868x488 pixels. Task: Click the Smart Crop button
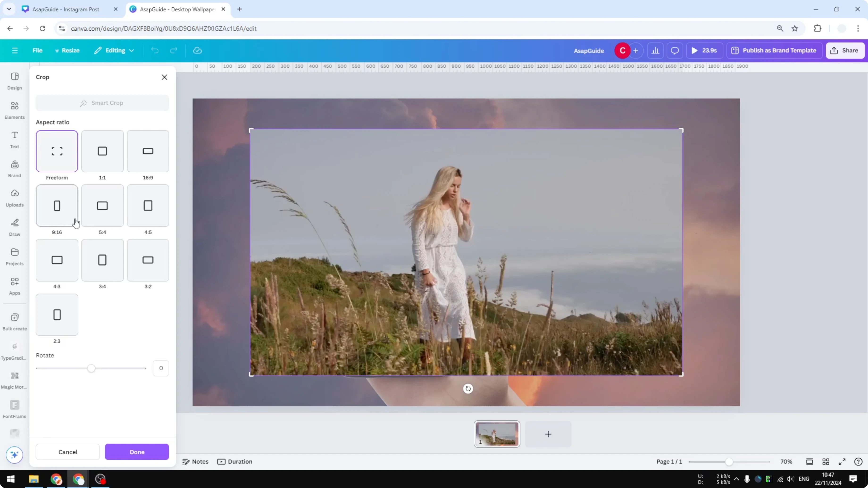pyautogui.click(x=102, y=103)
